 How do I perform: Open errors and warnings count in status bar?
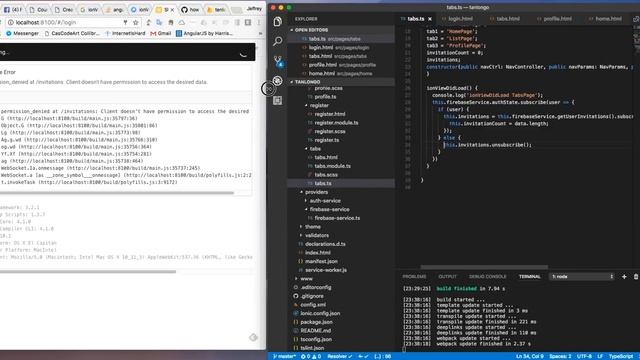[x=311, y=356]
